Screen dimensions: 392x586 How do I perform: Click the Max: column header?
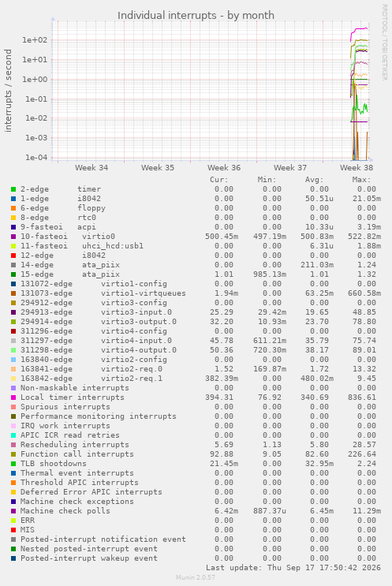pyautogui.click(x=361, y=180)
